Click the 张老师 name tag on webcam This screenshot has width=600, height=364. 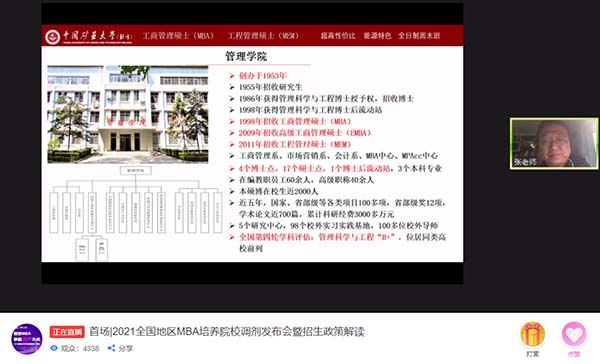pyautogui.click(x=525, y=162)
